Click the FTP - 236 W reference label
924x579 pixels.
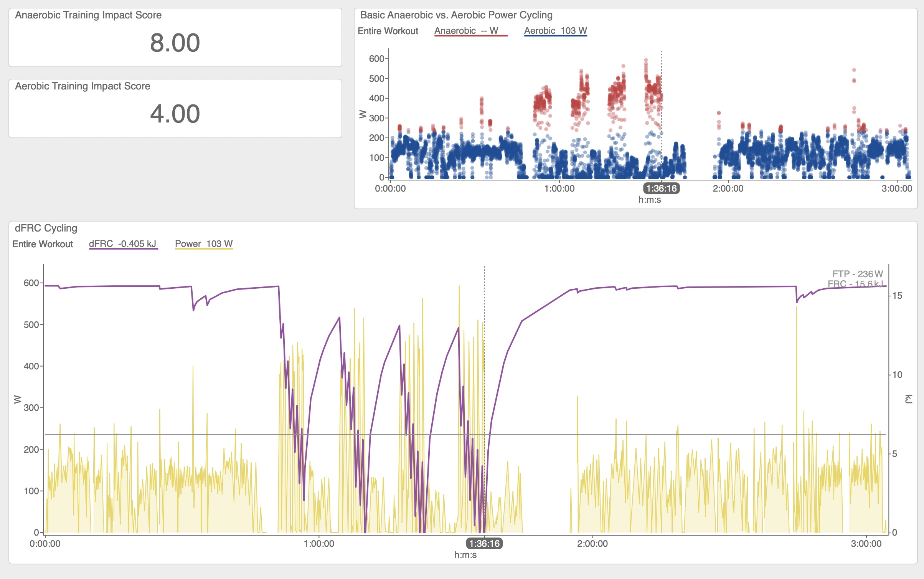(857, 274)
